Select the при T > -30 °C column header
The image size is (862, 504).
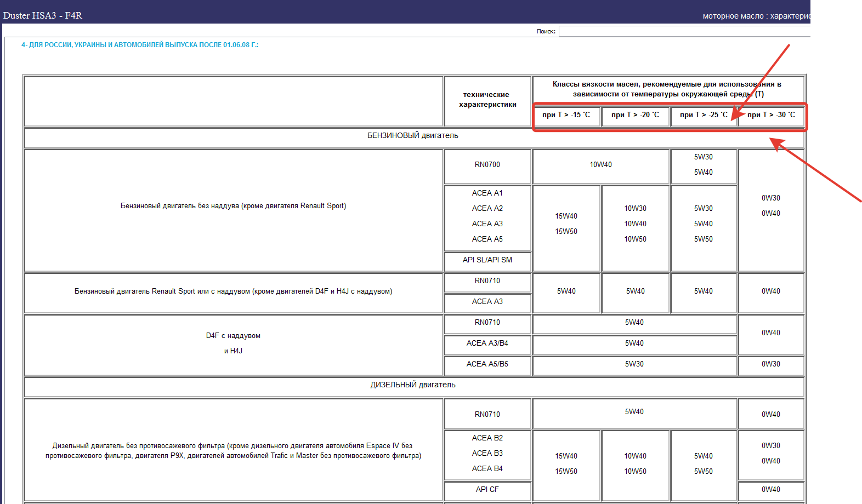click(x=771, y=115)
